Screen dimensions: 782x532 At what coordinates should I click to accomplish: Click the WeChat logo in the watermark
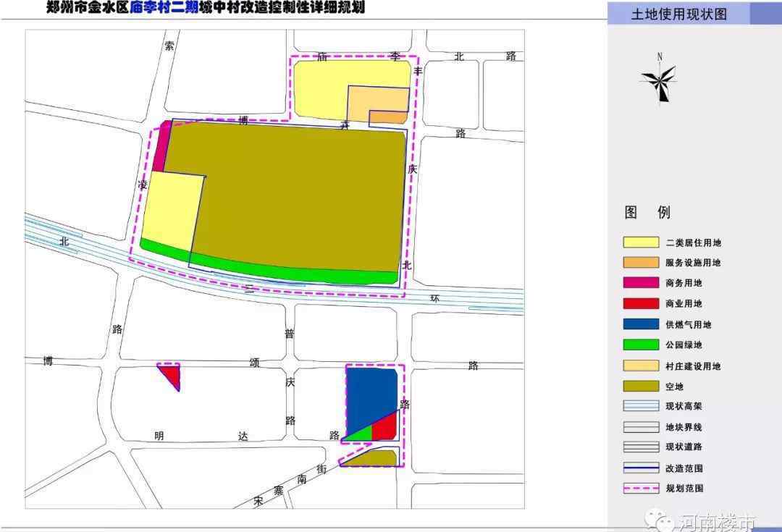(661, 521)
